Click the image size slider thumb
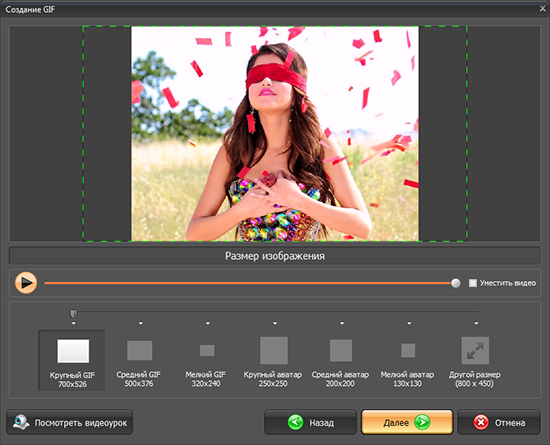 pyautogui.click(x=73, y=313)
